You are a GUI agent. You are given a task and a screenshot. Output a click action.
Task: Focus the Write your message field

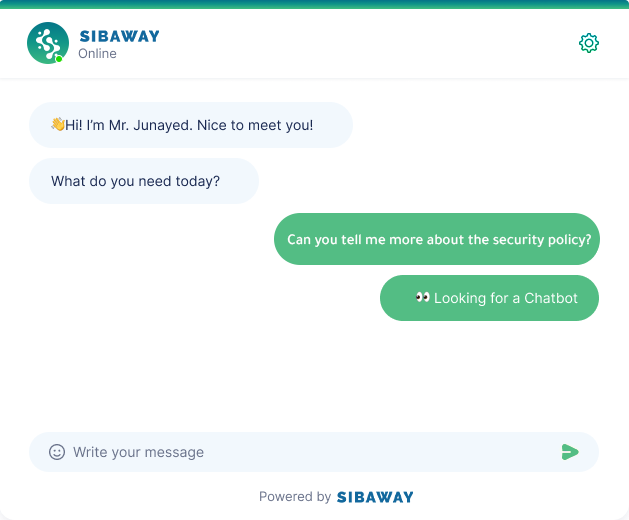pyautogui.click(x=300, y=452)
